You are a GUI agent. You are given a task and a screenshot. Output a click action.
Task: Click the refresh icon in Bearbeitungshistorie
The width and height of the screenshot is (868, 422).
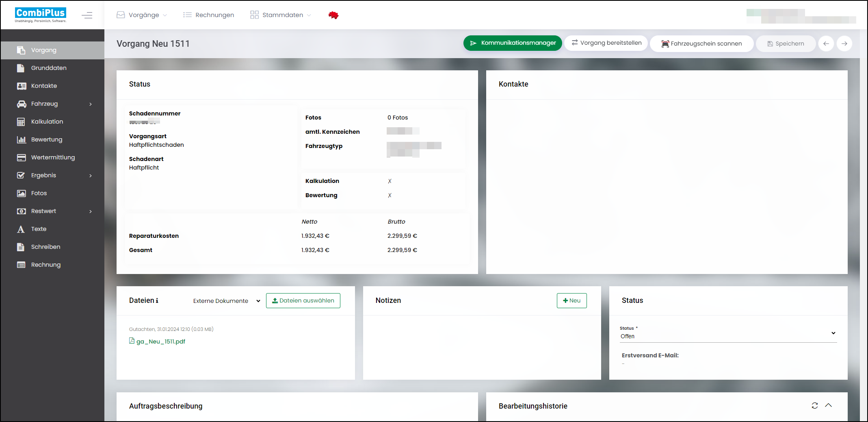pyautogui.click(x=814, y=405)
